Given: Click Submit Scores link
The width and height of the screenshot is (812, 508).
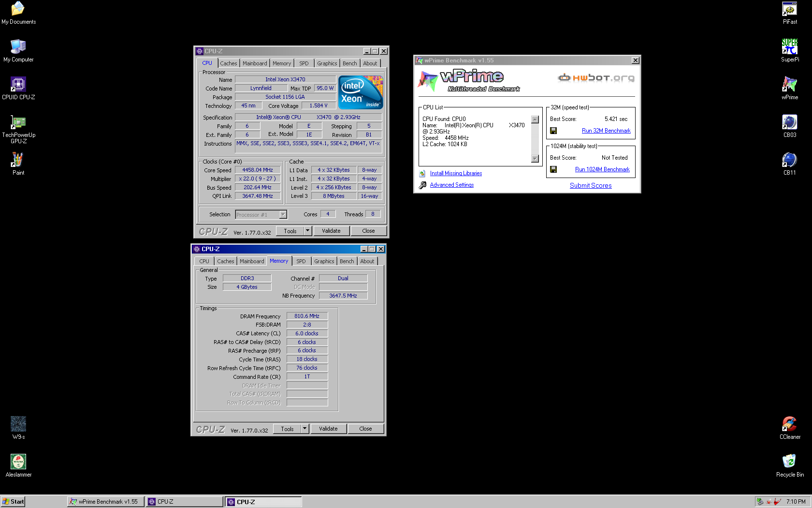Looking at the screenshot, I should (x=591, y=185).
